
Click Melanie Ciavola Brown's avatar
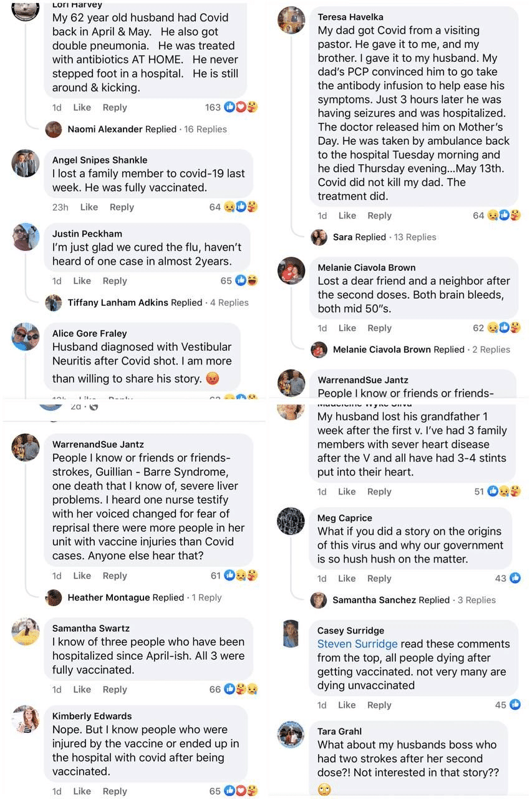[291, 271]
